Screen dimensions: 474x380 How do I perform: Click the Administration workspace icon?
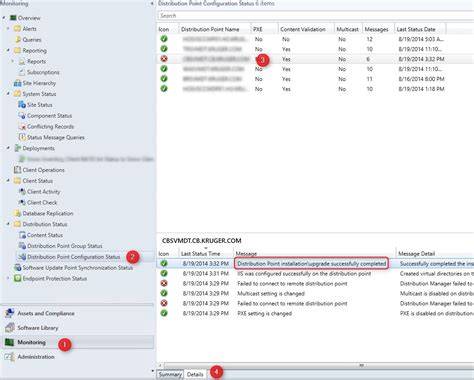point(10,357)
